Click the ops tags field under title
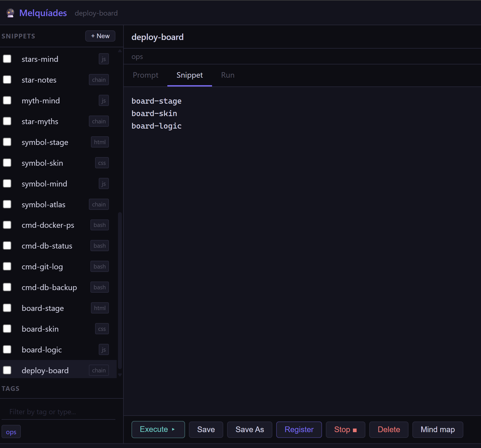481x448 pixels. tap(302, 57)
